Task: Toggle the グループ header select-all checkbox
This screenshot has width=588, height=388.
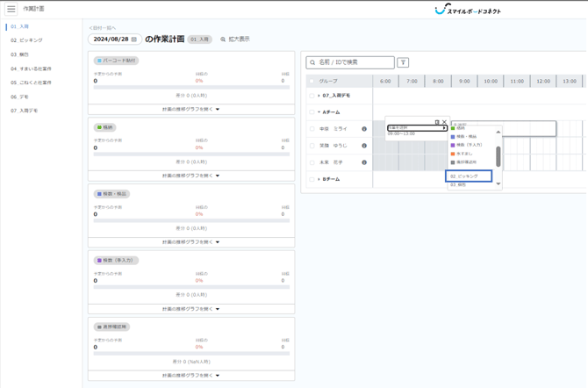Action: pos(312,81)
